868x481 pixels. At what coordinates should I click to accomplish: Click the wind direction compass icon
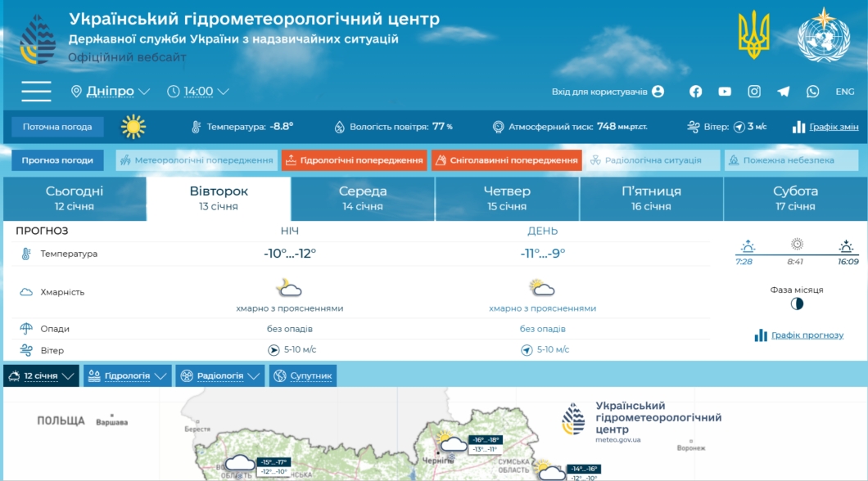click(x=740, y=127)
